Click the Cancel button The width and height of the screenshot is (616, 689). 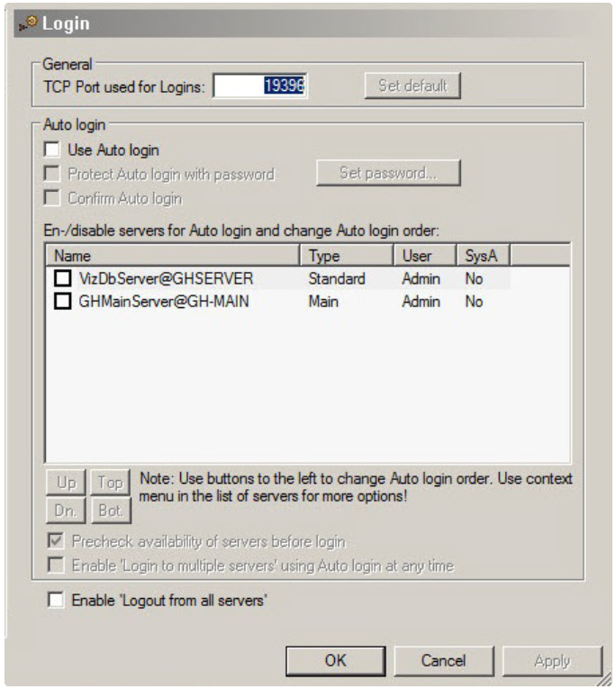[443, 660]
